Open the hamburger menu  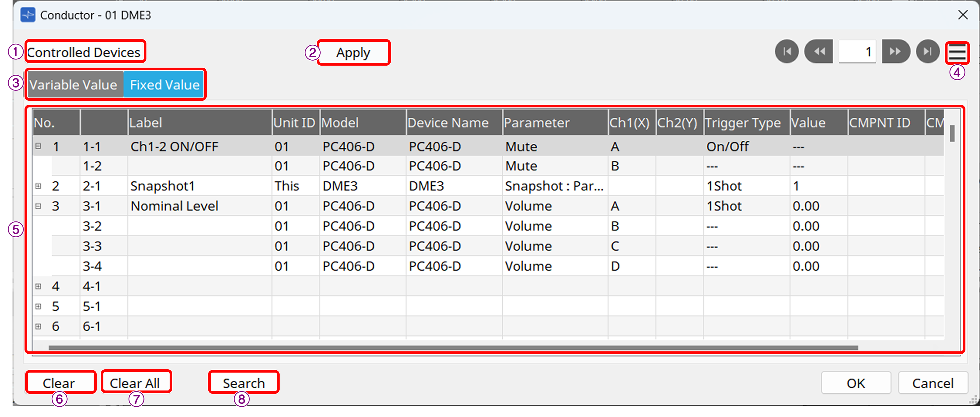[958, 52]
